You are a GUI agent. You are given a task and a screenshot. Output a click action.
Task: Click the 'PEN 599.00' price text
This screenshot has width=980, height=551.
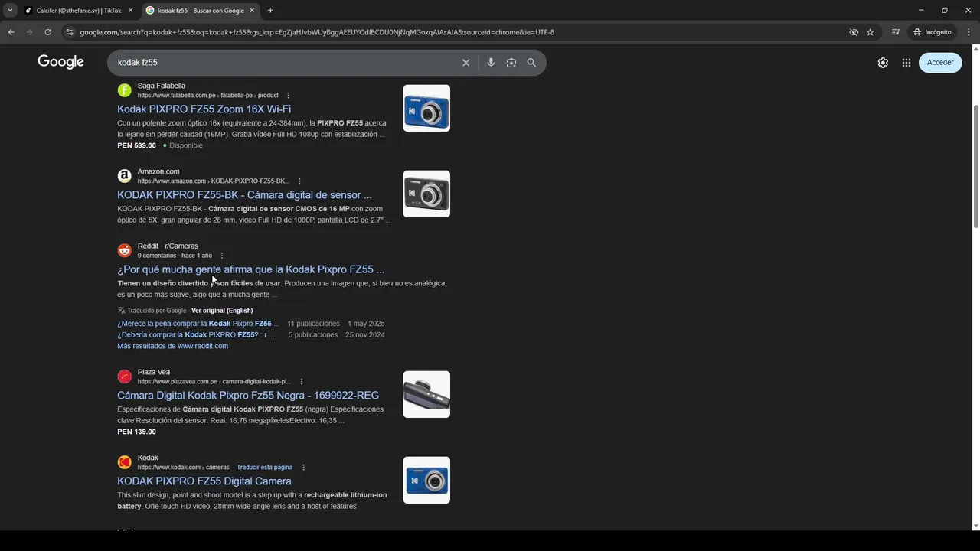click(x=136, y=145)
